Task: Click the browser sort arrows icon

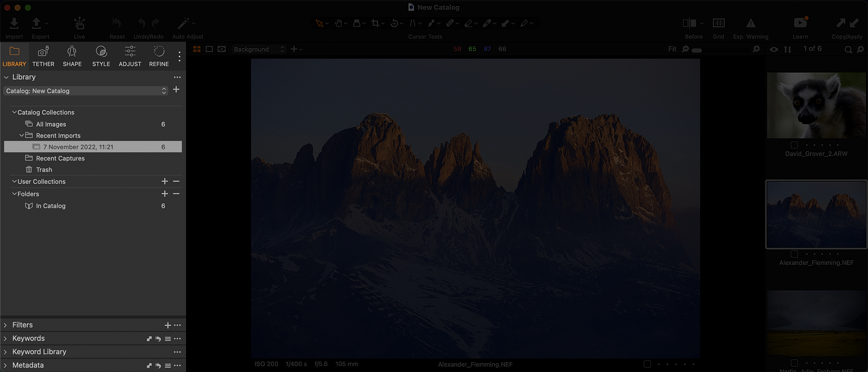Action: pos(788,49)
